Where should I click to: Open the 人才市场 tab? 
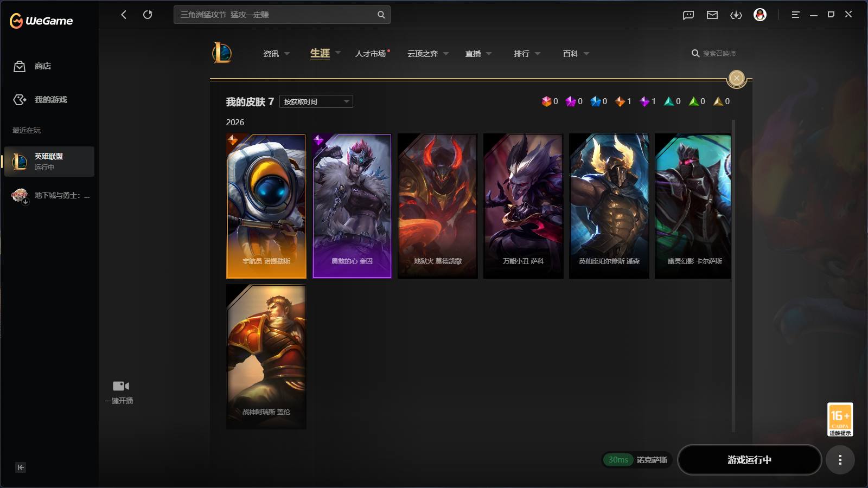[372, 54]
